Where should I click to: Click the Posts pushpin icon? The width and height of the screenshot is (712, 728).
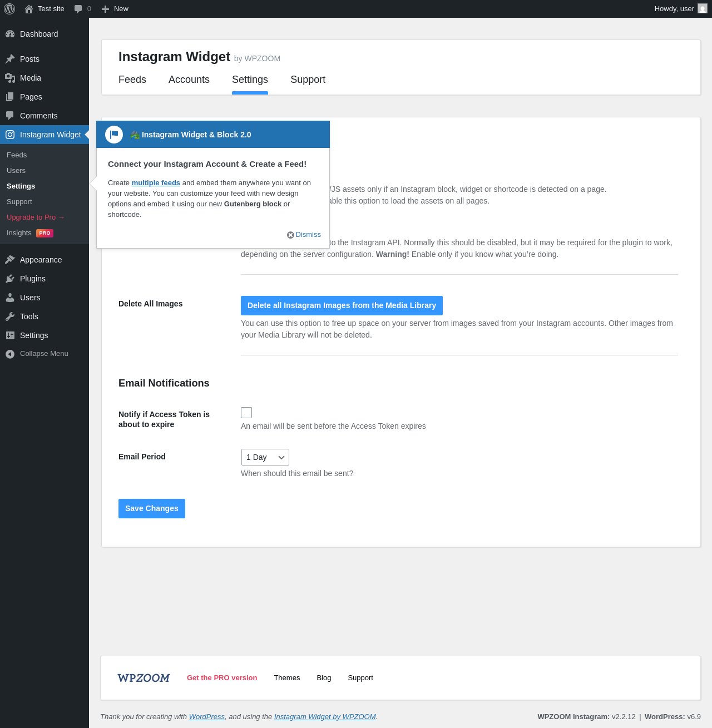tap(10, 59)
